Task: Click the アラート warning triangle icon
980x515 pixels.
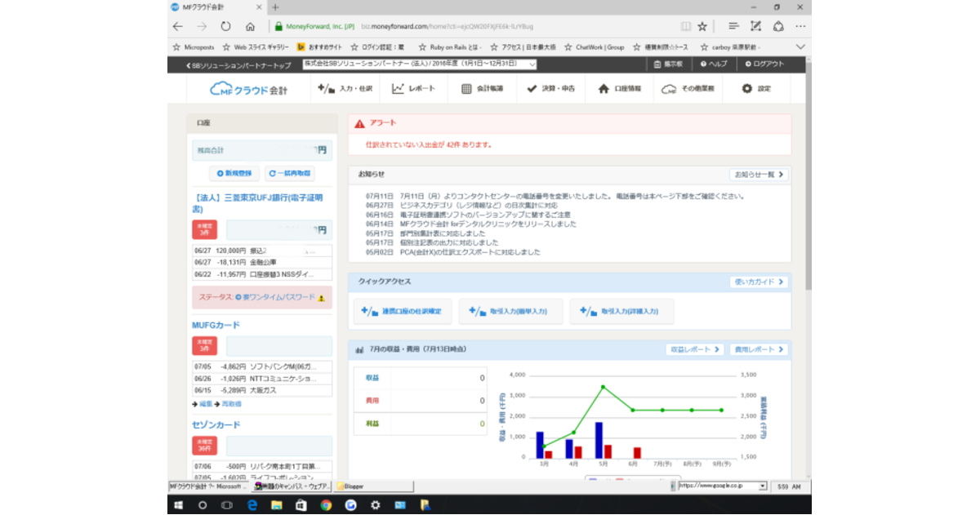Action: coord(359,122)
